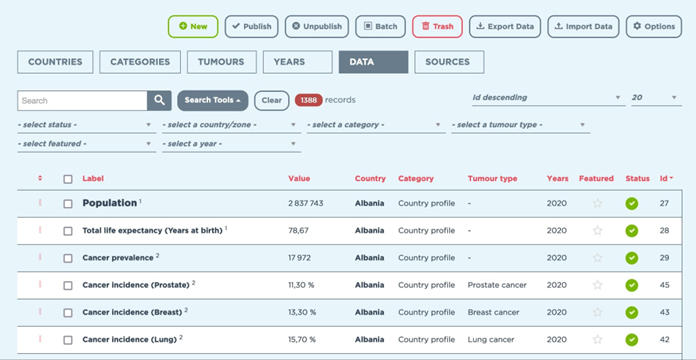Click the search magnifier icon button
696x360 pixels.
159,101
